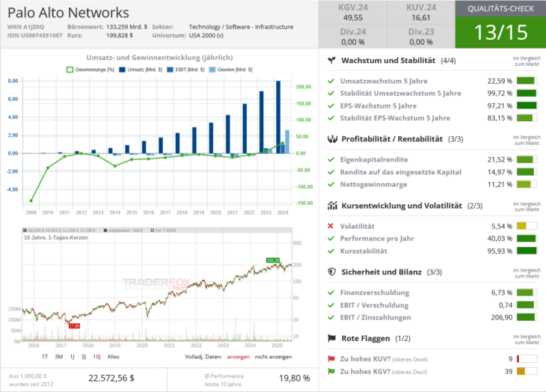Click the green 13/15 score box
This screenshot has height=392, width=546.
point(500,32)
